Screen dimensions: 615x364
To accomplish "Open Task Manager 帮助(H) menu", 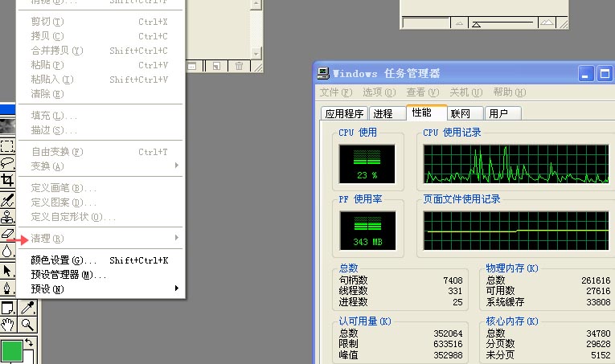I will click(x=509, y=92).
